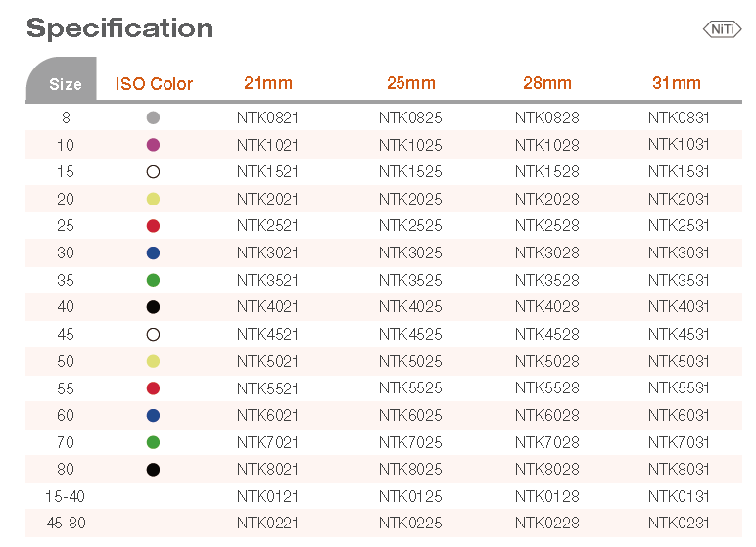Click the 31mm column header
The height and width of the screenshot is (547, 756).
(x=677, y=83)
